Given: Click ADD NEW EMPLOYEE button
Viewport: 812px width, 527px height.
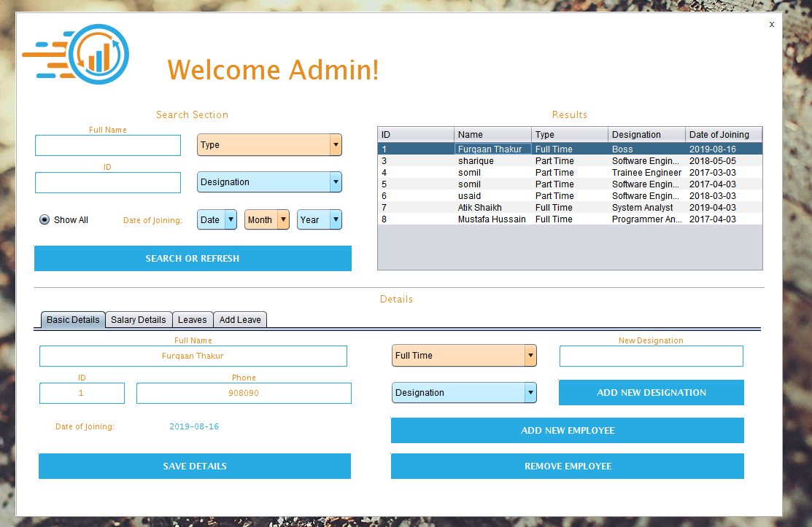Looking at the screenshot, I should pos(568,430).
